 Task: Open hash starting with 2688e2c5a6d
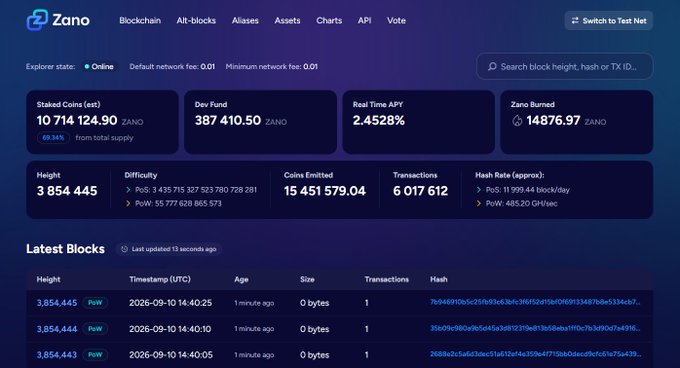point(535,354)
